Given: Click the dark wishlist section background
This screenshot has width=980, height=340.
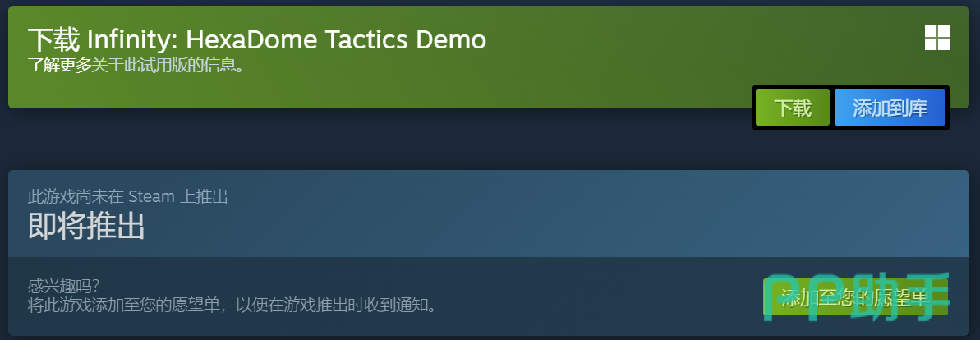Looking at the screenshot, I should point(563,296).
